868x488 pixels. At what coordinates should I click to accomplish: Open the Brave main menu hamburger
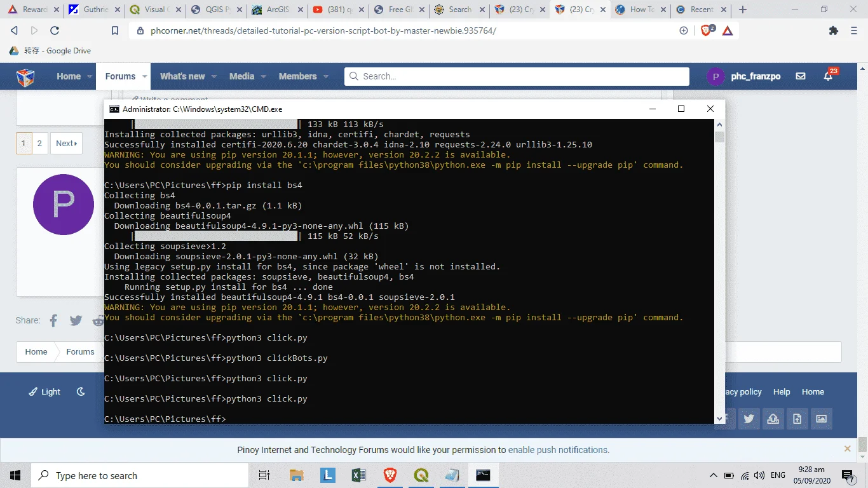coord(855,30)
